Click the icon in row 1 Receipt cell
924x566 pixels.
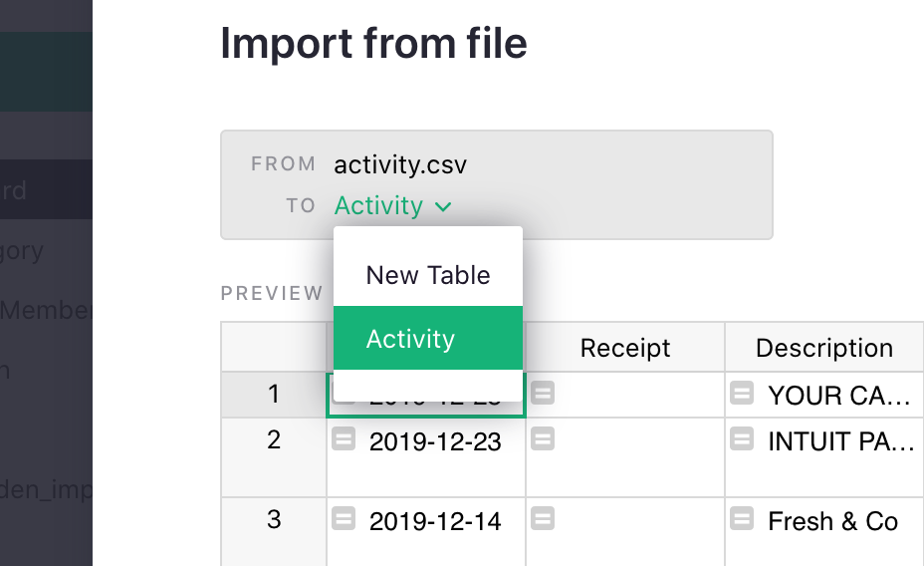(x=543, y=393)
